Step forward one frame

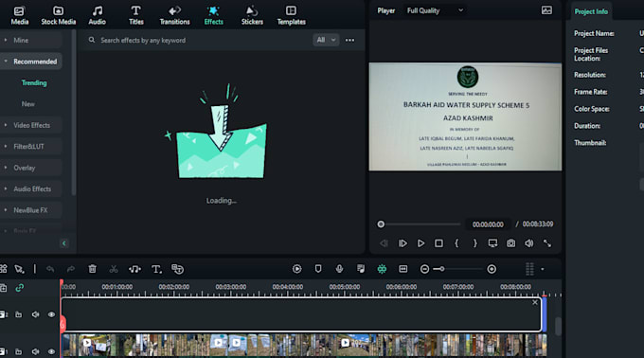(402, 243)
